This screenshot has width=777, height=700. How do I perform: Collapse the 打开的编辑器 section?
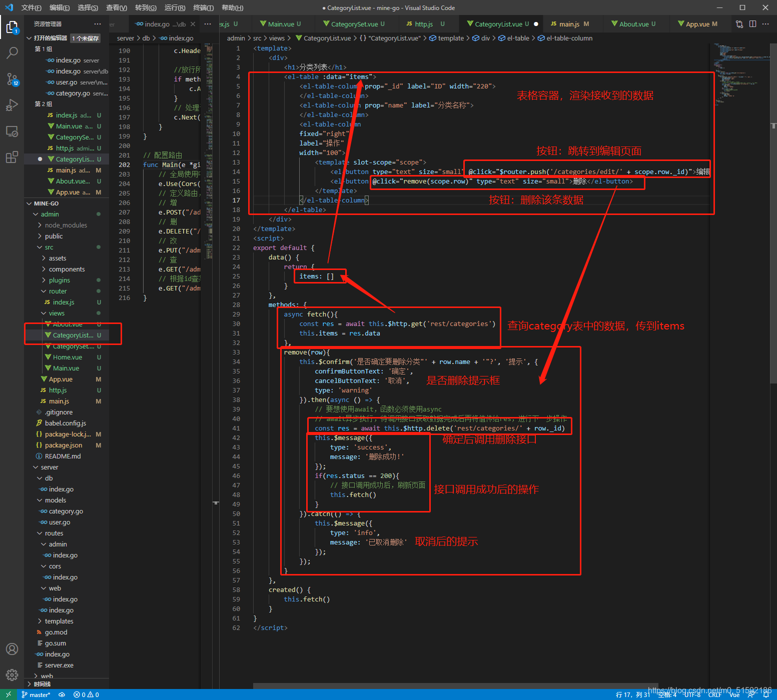(50, 38)
